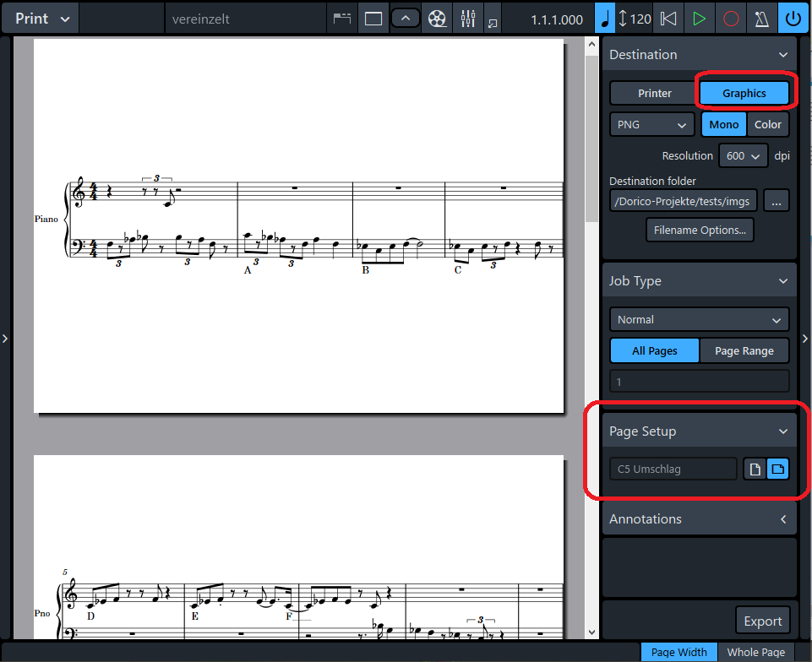Viewport: 812px width, 662px height.
Task: Open the Mixer with the faders icon
Action: pos(468,19)
